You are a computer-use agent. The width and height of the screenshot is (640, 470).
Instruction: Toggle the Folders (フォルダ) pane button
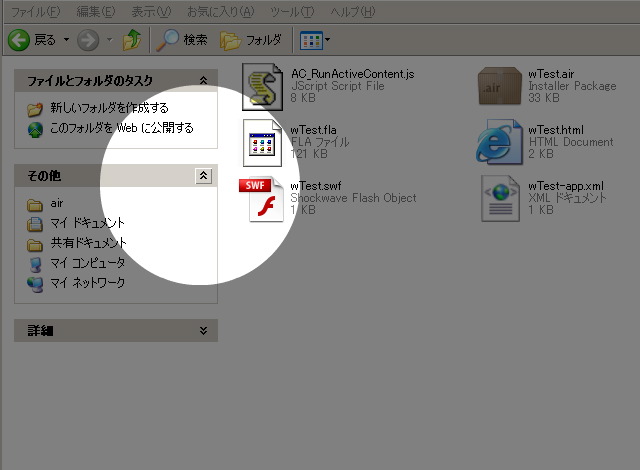(251, 40)
